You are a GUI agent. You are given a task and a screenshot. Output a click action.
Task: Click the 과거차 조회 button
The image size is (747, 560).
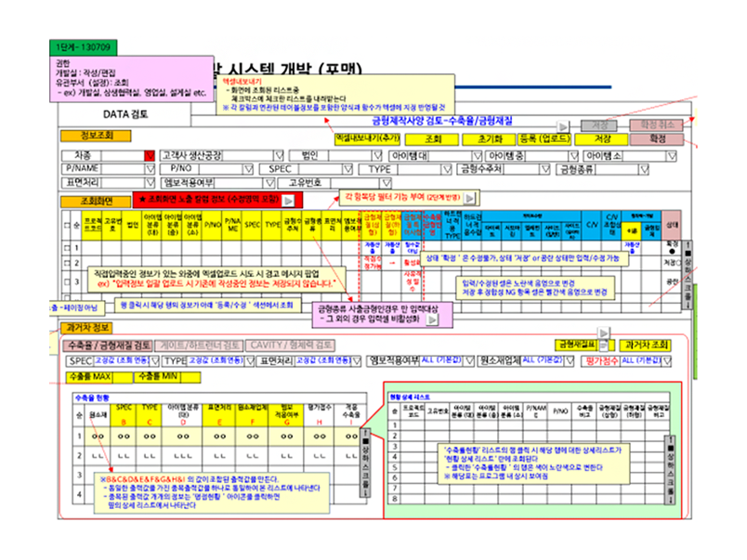[x=646, y=345]
